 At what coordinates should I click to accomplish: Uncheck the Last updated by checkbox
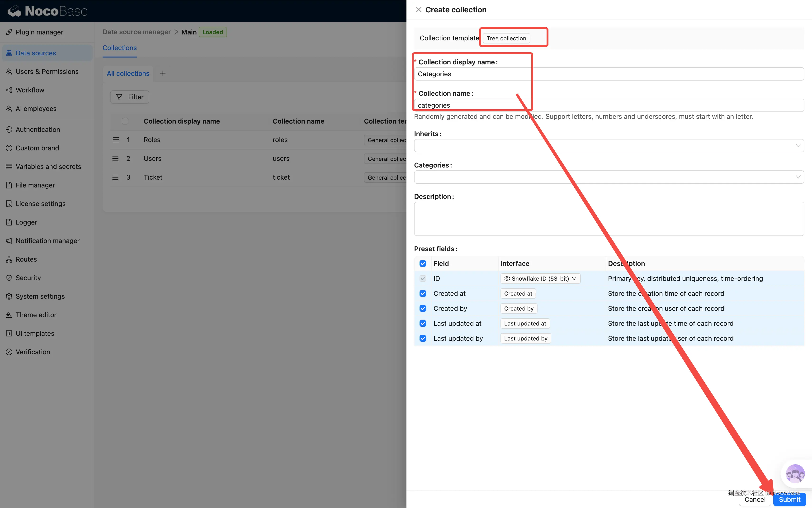tap(423, 338)
